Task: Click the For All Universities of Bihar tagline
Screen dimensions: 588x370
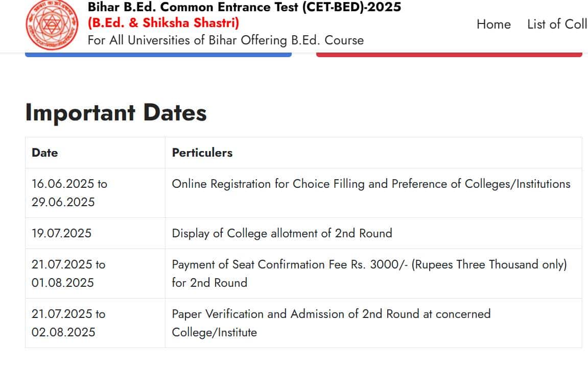Action: tap(226, 40)
